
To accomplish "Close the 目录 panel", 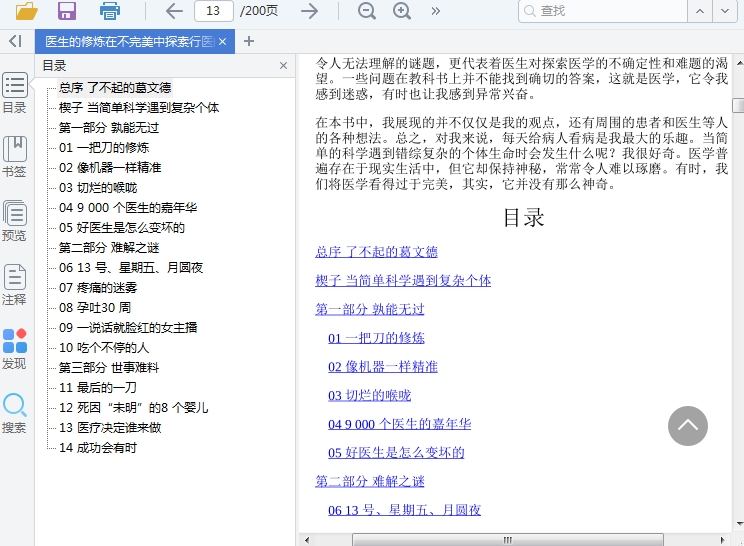I will [x=283, y=65].
